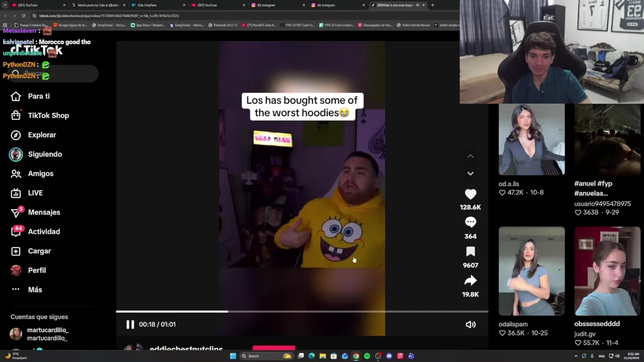Open the Twitch Emote Resizer bookmark

coord(413,25)
